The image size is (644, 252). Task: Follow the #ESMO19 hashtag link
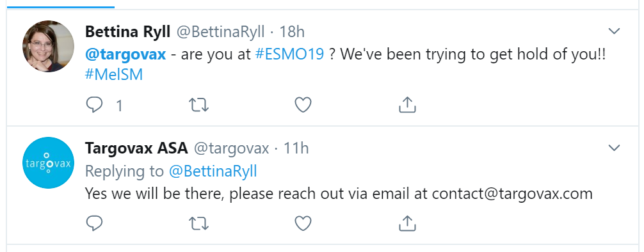(x=289, y=54)
